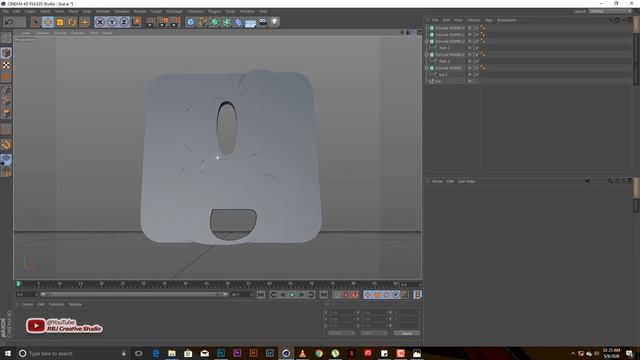Toggle Autokeying red button
The image size is (640, 360).
pyautogui.click(x=346, y=295)
